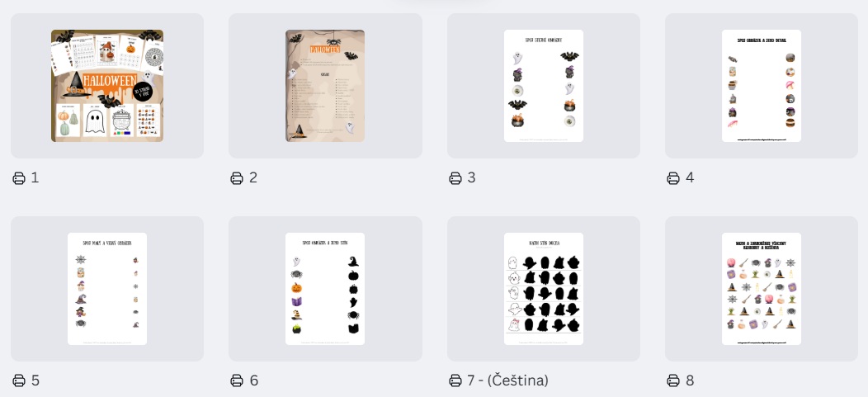Click the printer icon beside page 4
868x397 pixels.
coord(672,177)
